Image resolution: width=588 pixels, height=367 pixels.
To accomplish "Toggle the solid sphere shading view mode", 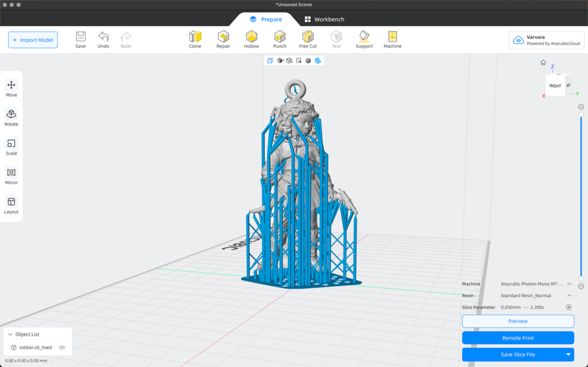I will 308,61.
